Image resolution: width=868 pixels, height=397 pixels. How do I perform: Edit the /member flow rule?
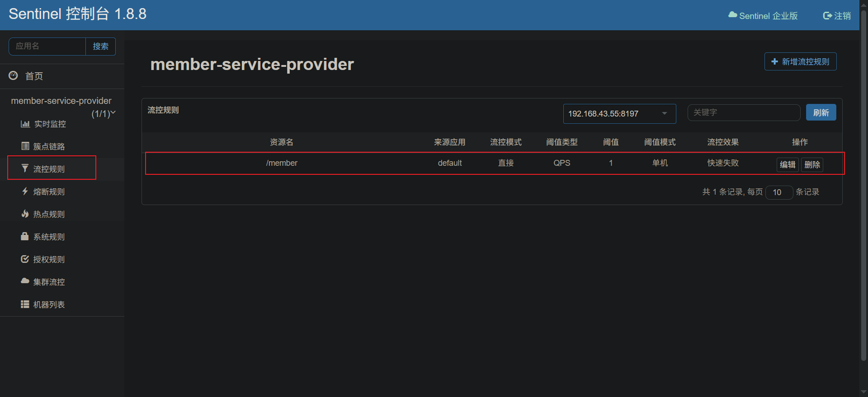(787, 164)
